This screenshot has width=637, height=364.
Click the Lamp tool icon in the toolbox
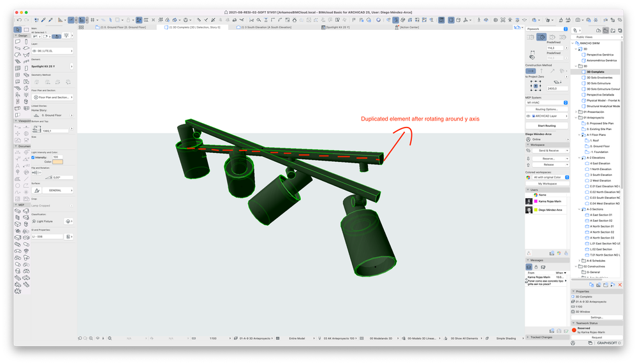pos(26,94)
